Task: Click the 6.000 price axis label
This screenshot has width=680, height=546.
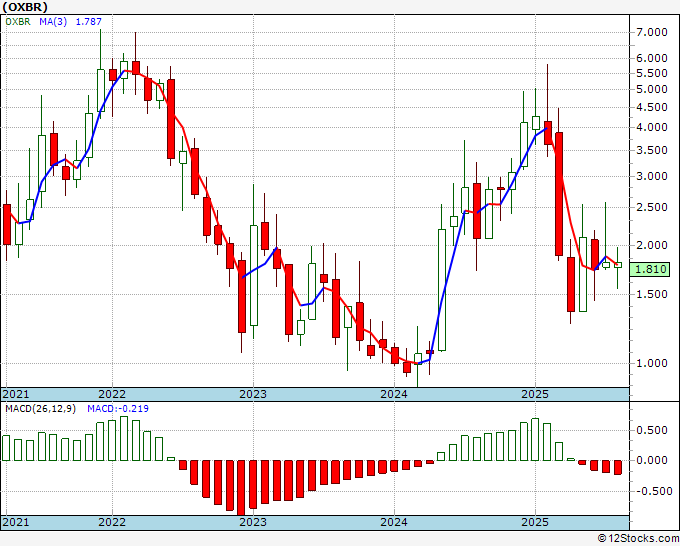Action: (651, 58)
